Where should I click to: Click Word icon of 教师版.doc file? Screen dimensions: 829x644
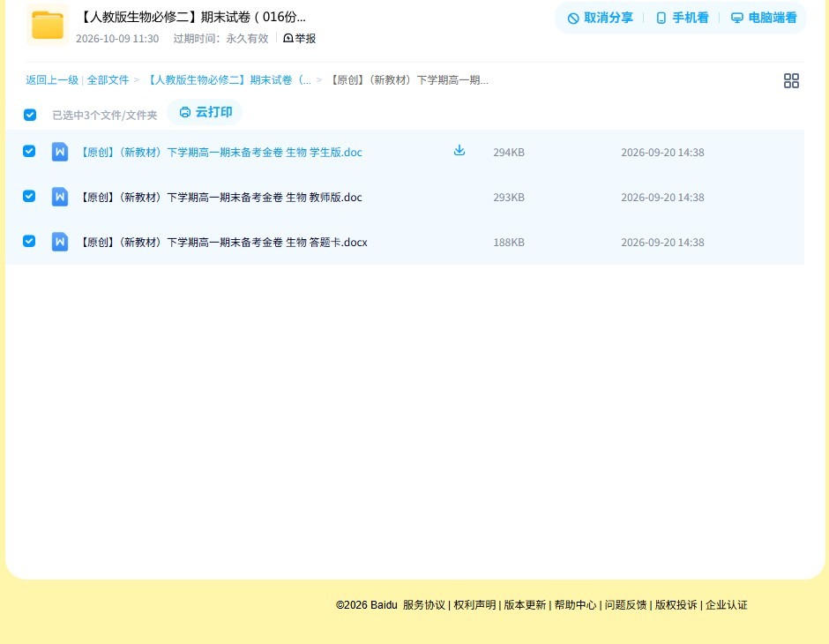point(60,197)
